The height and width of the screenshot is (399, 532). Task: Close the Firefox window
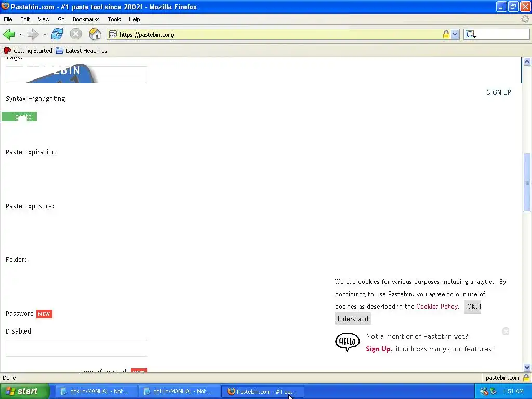526,6
